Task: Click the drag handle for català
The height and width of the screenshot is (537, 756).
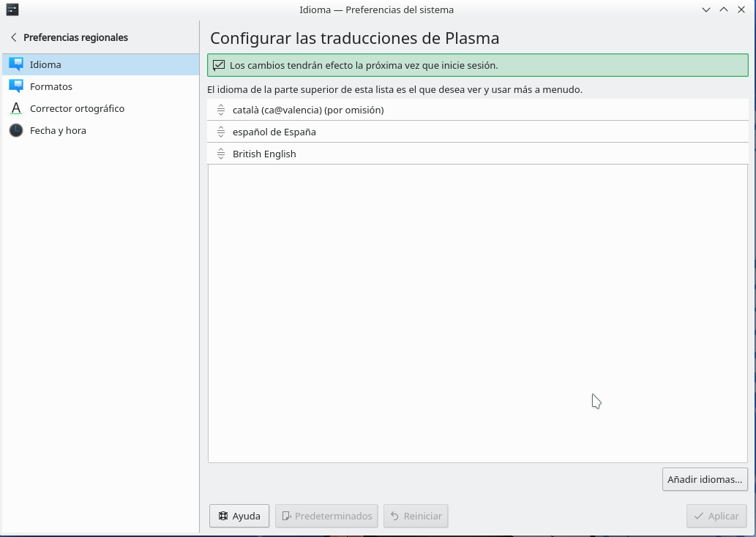Action: (221, 110)
